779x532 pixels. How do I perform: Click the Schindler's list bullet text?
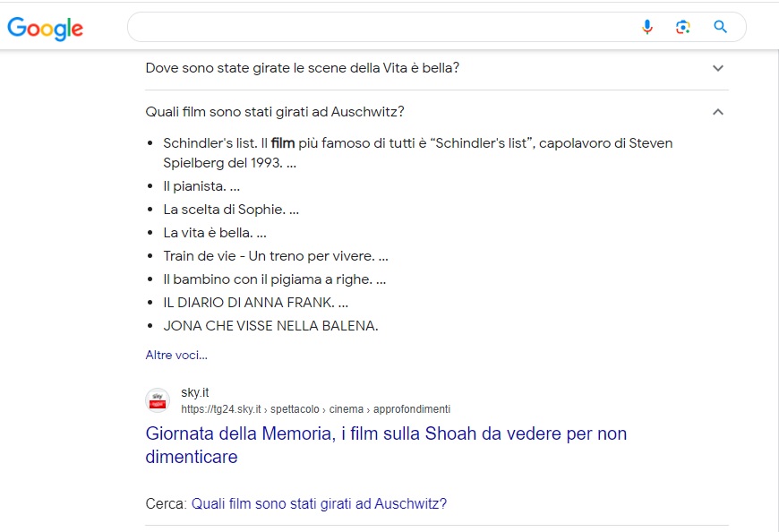[x=418, y=152]
